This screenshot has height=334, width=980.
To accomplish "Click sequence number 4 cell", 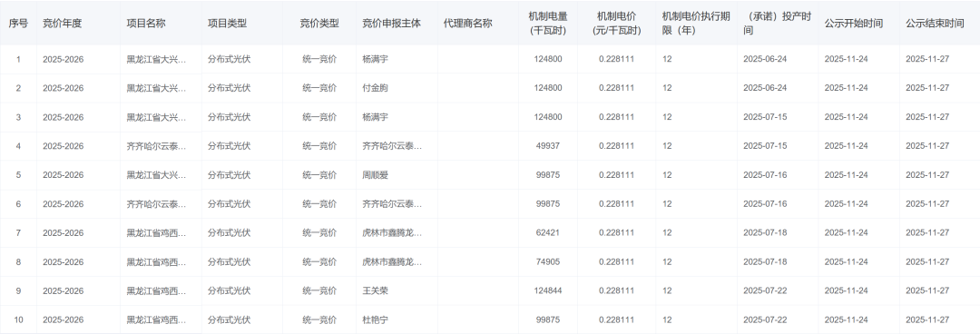I will click(18, 146).
